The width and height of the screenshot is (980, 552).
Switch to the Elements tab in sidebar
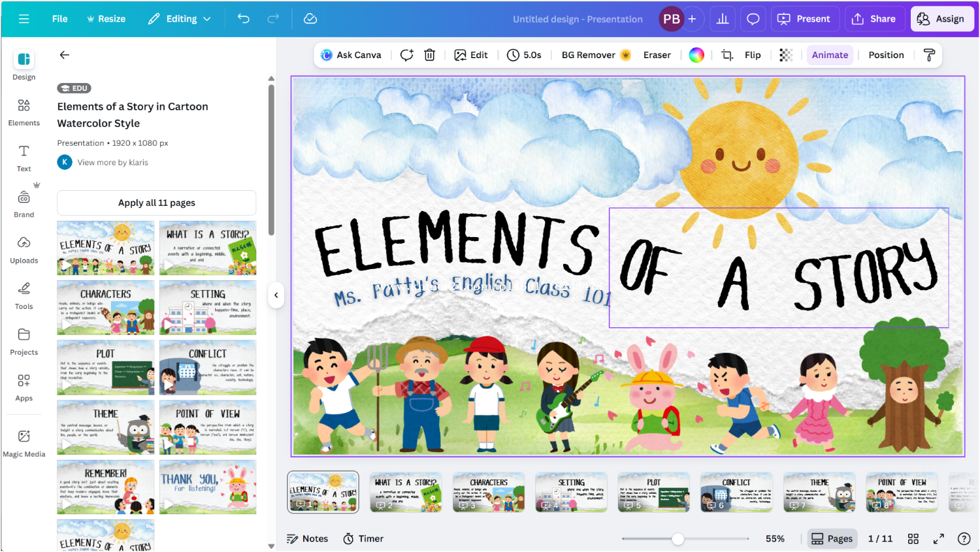coord(24,112)
